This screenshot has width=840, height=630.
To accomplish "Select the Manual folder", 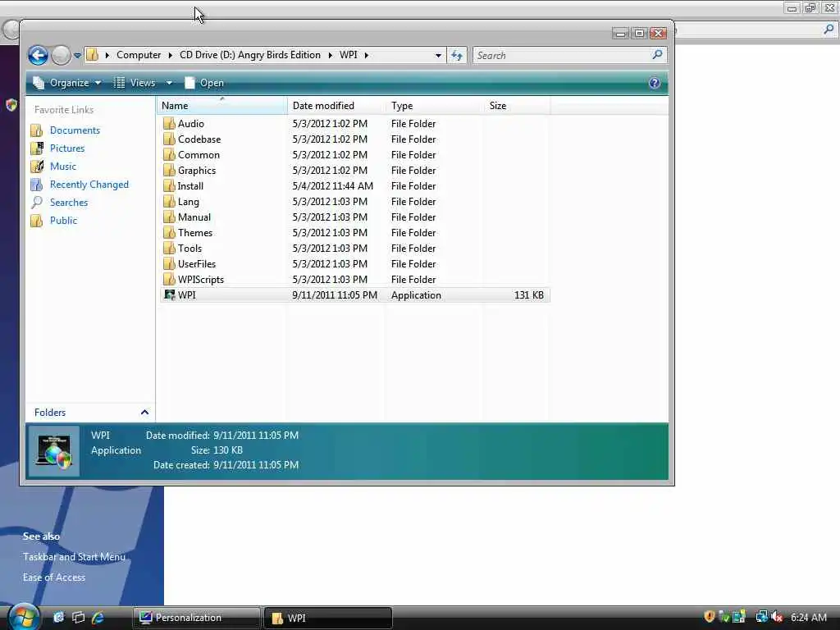I will pos(194,217).
